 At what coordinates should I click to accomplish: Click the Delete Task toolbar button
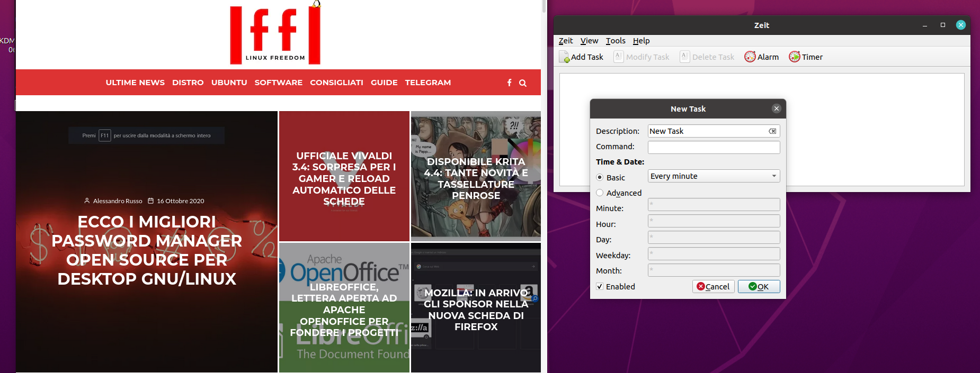point(707,57)
